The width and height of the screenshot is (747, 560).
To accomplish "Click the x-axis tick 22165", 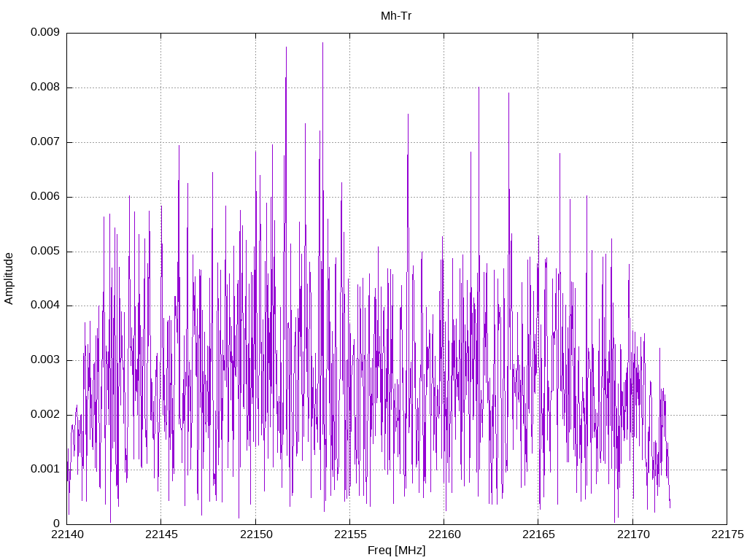I will [538, 534].
